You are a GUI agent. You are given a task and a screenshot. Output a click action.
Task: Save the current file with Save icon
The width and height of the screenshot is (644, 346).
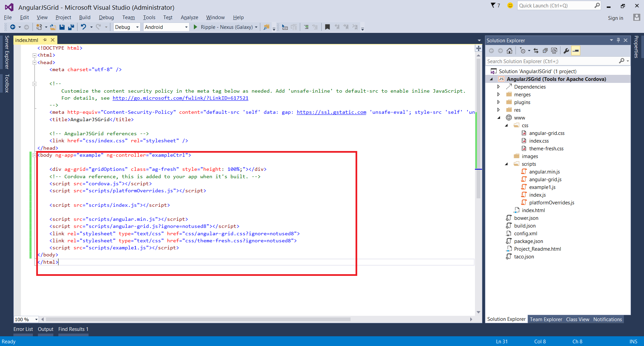click(62, 27)
